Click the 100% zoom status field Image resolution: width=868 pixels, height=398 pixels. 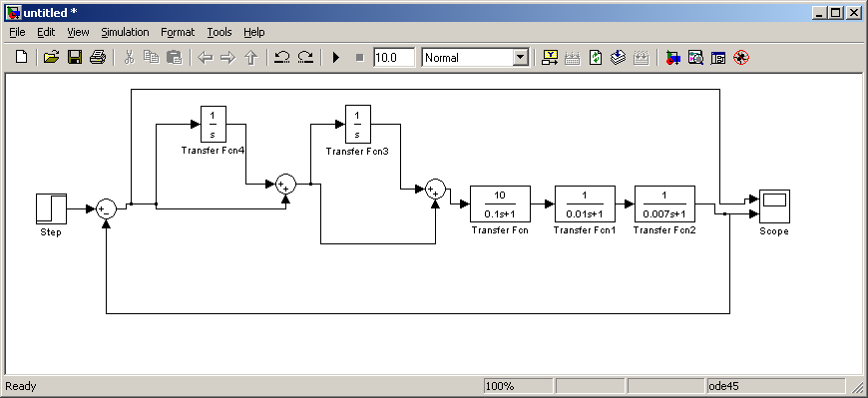coord(518,386)
